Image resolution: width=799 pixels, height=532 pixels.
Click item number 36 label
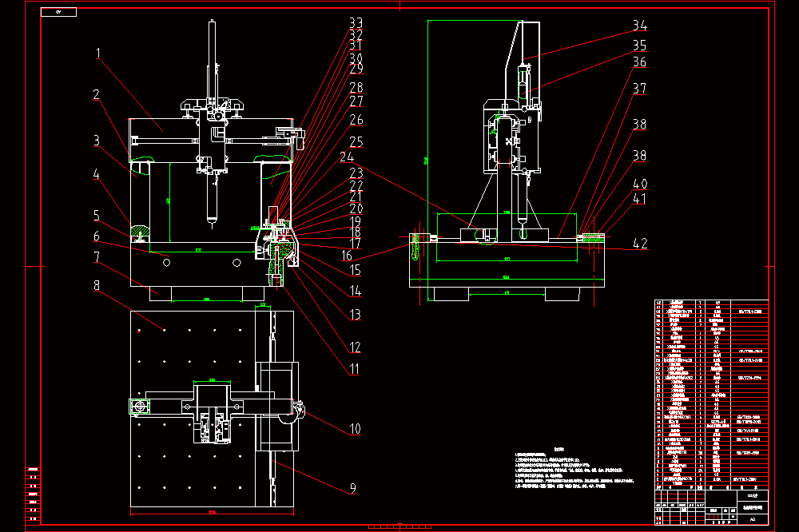coord(640,62)
